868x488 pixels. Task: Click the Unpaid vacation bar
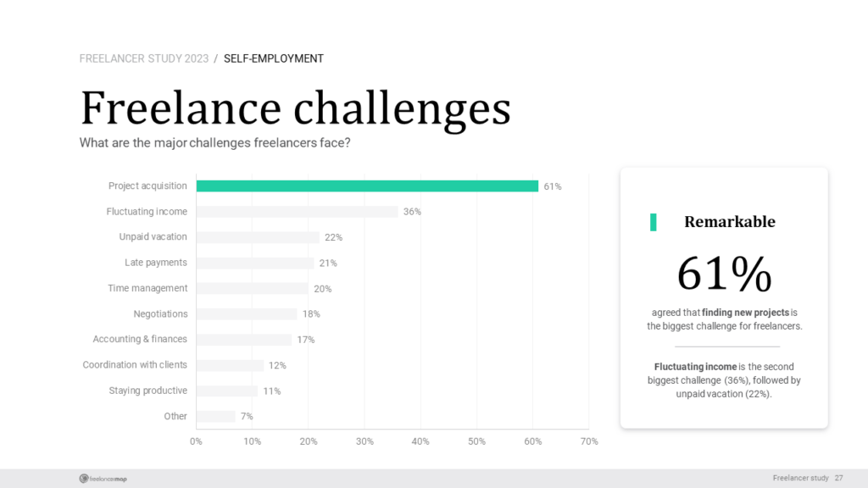point(258,237)
